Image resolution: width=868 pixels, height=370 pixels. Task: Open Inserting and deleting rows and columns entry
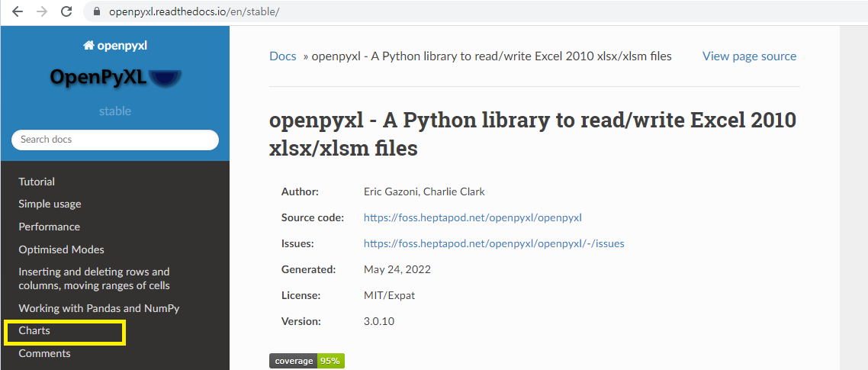click(x=94, y=279)
